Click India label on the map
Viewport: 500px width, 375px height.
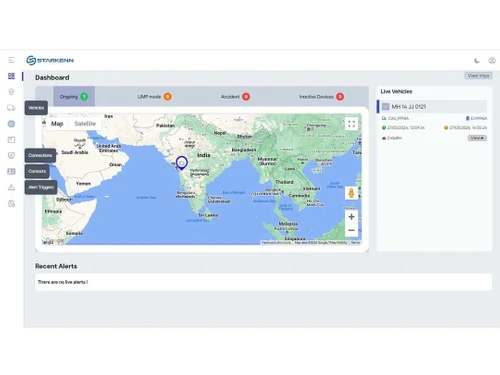pyautogui.click(x=204, y=155)
